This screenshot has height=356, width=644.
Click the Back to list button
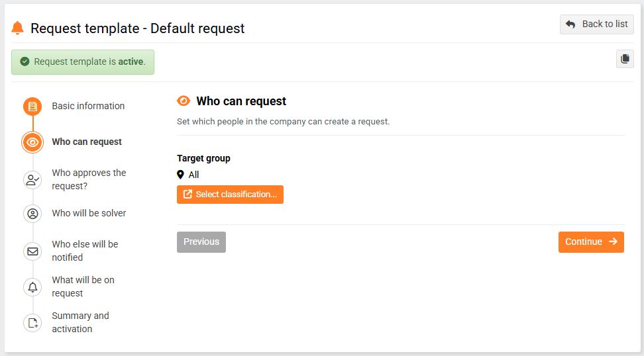coord(596,24)
